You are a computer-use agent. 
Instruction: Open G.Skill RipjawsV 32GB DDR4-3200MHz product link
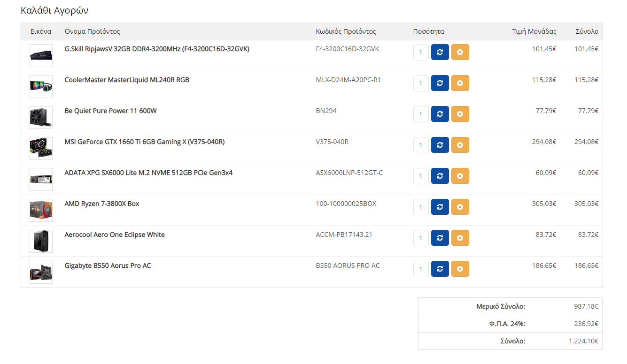pyautogui.click(x=157, y=49)
